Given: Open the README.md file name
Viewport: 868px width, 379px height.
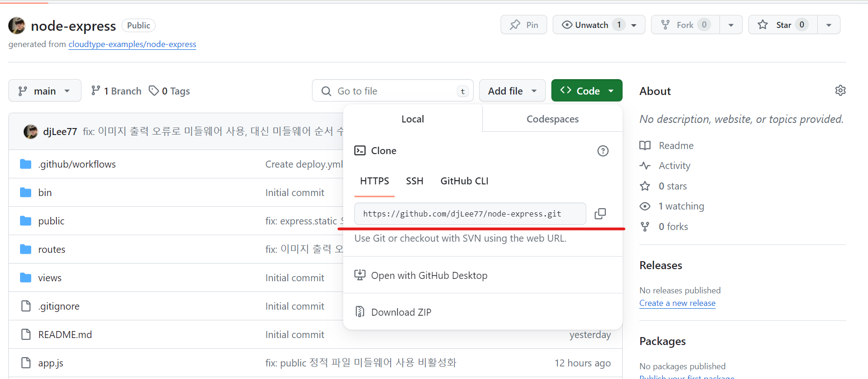Looking at the screenshot, I should tap(65, 334).
